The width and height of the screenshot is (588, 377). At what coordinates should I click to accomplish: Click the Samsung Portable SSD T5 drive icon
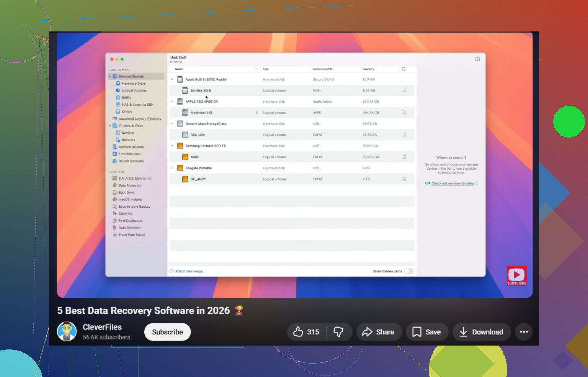pos(180,146)
